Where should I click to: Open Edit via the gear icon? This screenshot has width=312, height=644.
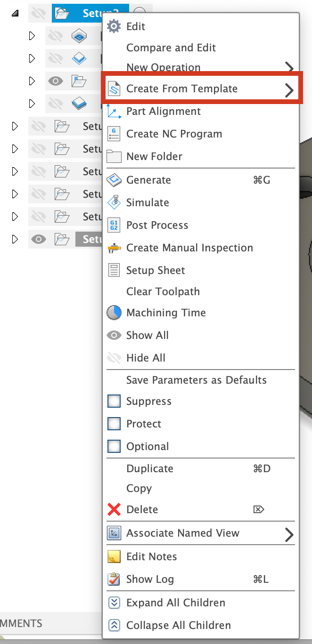pos(113,26)
